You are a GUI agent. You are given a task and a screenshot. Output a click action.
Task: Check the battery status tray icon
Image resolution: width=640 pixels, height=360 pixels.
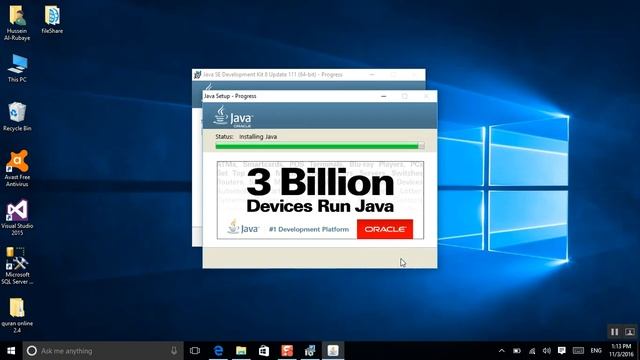point(517,351)
